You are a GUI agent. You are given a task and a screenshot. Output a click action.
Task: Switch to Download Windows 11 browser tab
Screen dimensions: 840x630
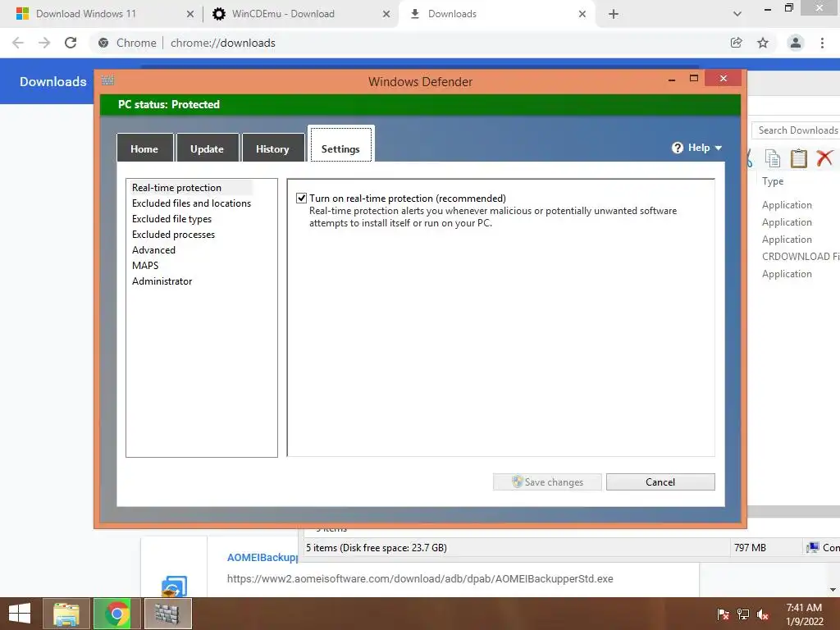[85, 14]
